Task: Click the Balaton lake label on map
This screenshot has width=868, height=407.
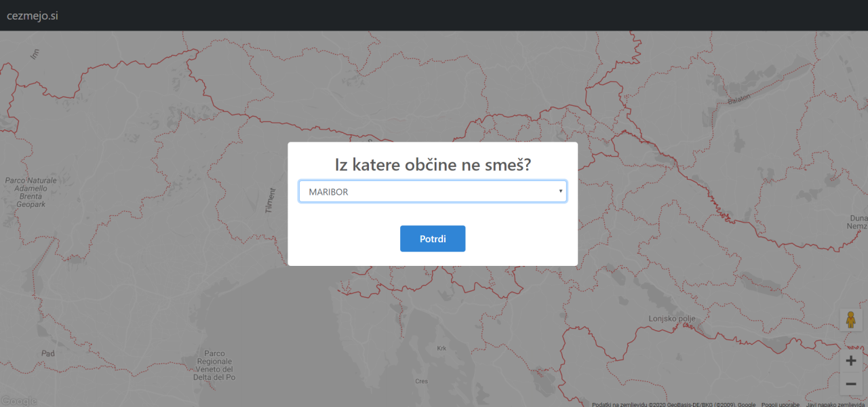Action: tap(739, 99)
